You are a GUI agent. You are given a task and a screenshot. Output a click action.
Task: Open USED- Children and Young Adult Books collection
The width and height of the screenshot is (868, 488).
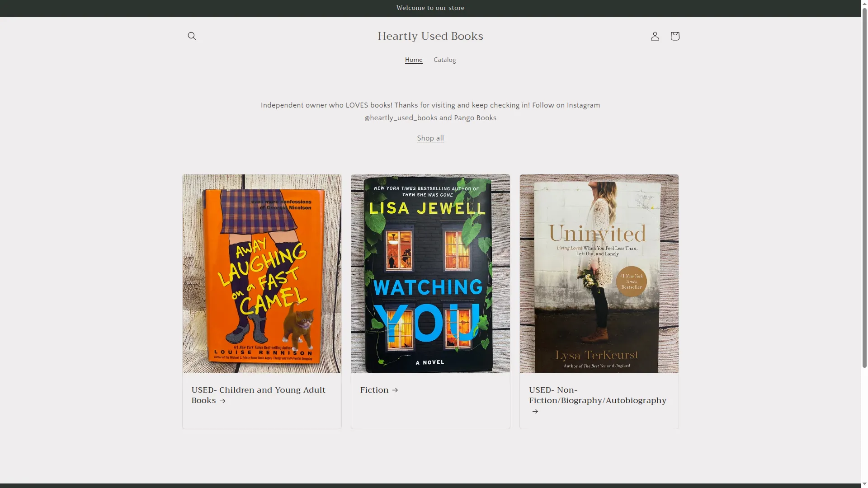[x=258, y=395]
